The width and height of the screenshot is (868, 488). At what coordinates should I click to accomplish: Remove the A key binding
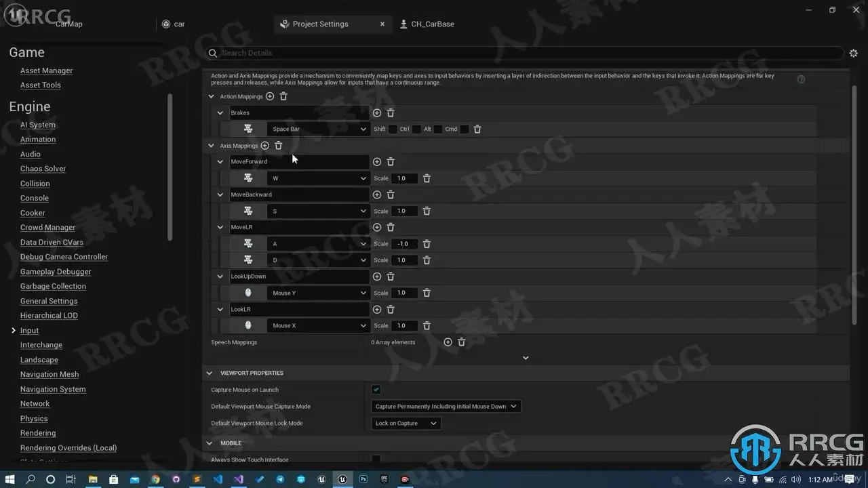coord(427,244)
